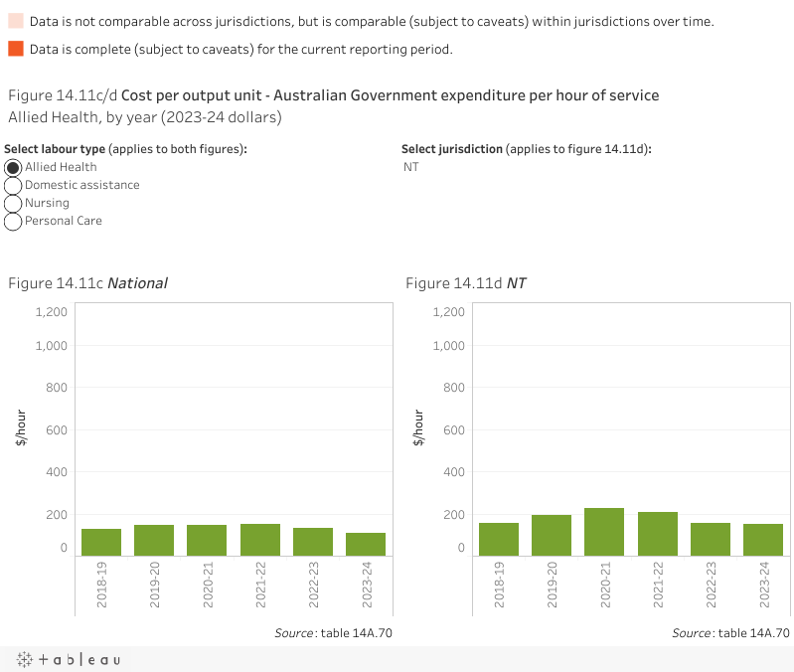The width and height of the screenshot is (794, 672).
Task: Click the NT 2019-20 bar
Action: [x=552, y=535]
